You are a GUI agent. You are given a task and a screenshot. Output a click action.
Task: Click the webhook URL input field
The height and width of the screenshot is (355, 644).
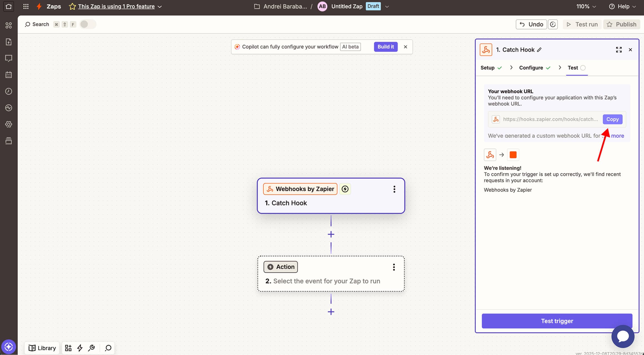coord(550,119)
